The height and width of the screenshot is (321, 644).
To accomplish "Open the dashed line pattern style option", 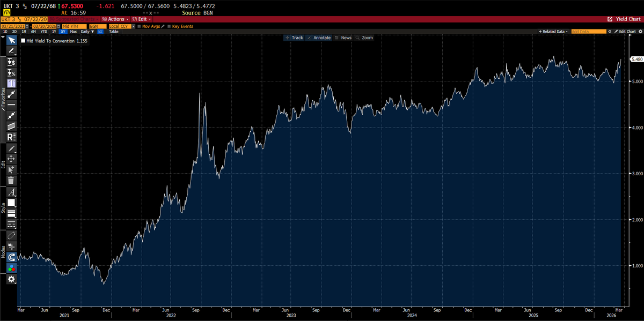I will pos(11,223).
